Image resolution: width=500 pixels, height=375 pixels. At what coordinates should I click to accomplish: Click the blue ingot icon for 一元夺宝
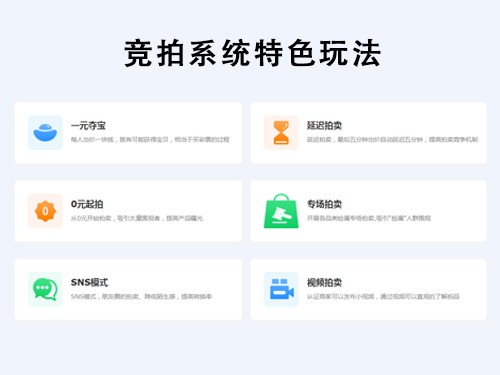click(x=45, y=133)
